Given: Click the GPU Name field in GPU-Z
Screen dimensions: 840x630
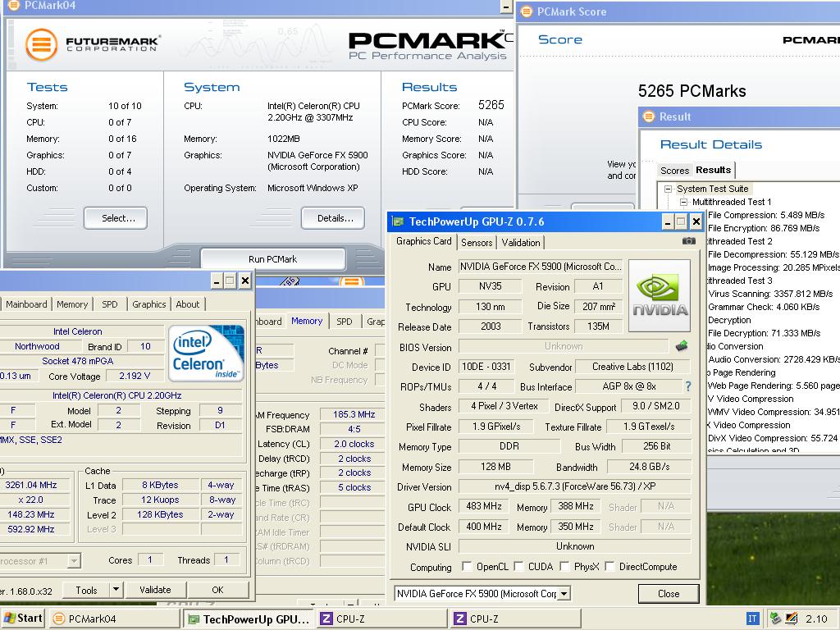Looking at the screenshot, I should 541,267.
